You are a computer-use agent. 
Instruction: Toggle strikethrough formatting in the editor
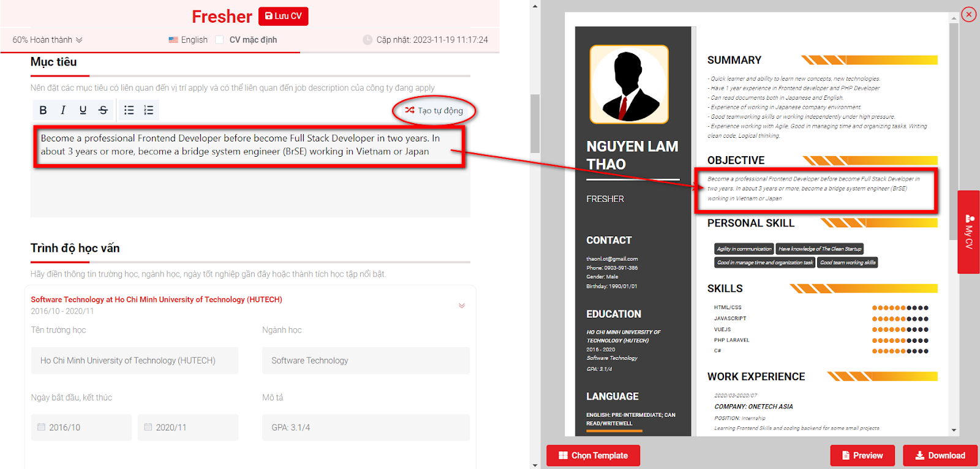(103, 110)
